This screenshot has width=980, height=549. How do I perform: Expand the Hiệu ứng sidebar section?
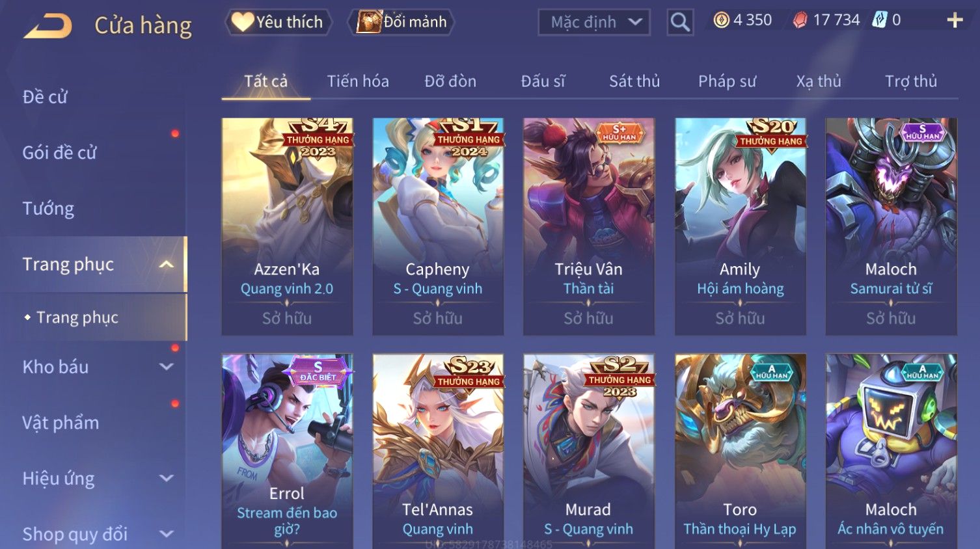[167, 478]
